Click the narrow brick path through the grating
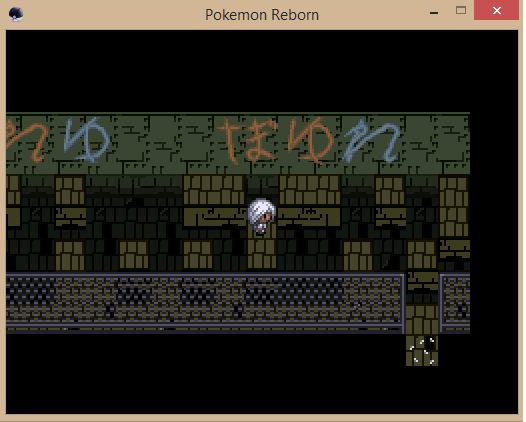The image size is (526, 422). (x=422, y=303)
